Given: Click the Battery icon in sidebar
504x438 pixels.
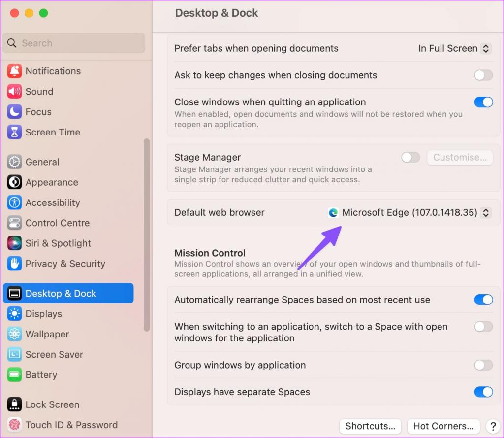Looking at the screenshot, I should [14, 374].
